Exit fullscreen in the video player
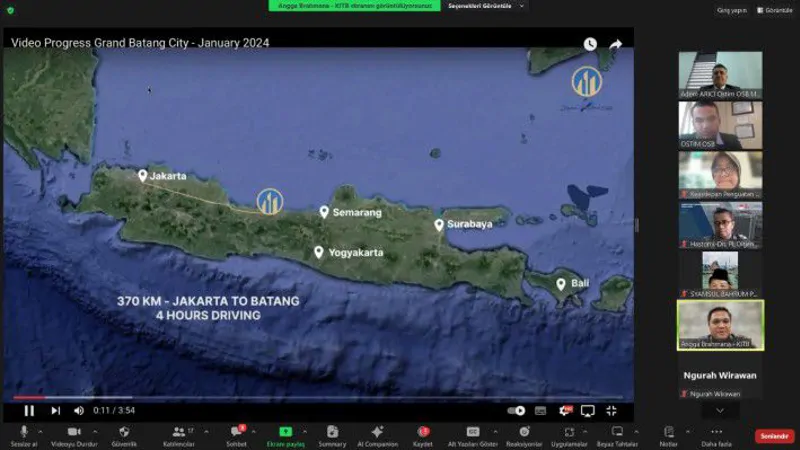The width and height of the screenshot is (800, 450). pyautogui.click(x=611, y=410)
